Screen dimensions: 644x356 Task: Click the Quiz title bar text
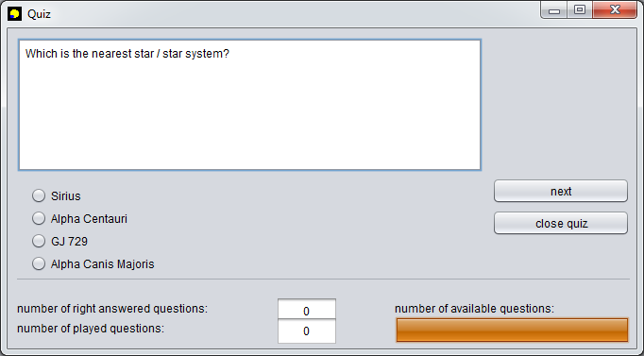pyautogui.click(x=39, y=14)
